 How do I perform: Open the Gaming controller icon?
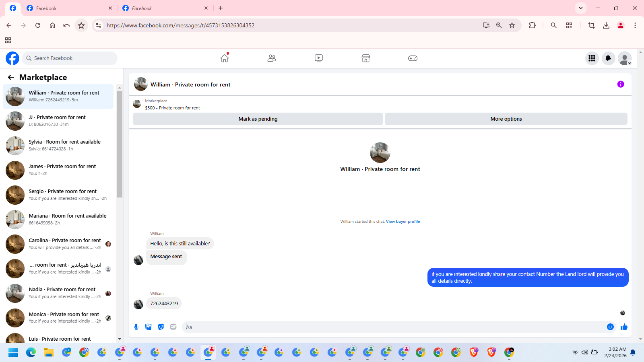click(413, 58)
